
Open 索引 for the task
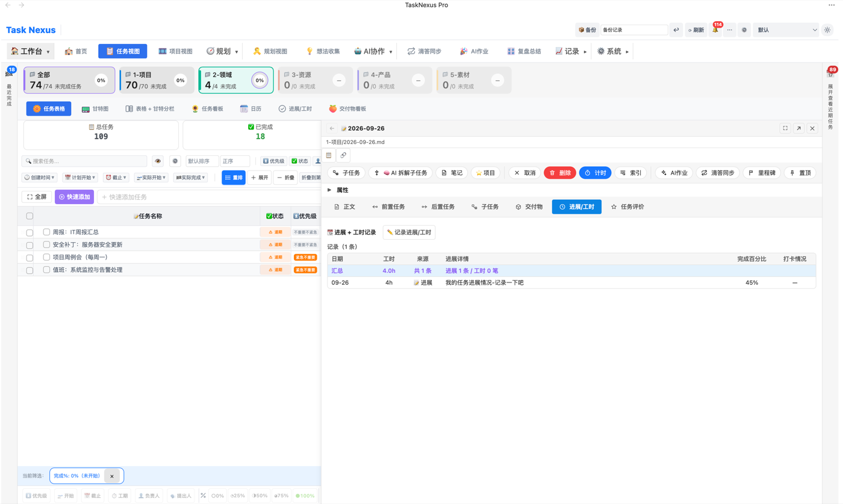coord(630,173)
